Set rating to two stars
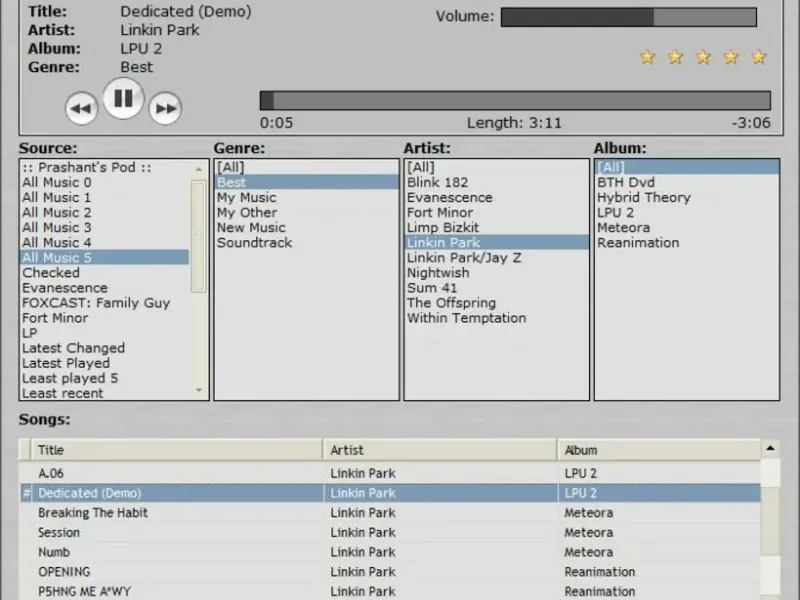This screenshot has height=600, width=800. [676, 57]
